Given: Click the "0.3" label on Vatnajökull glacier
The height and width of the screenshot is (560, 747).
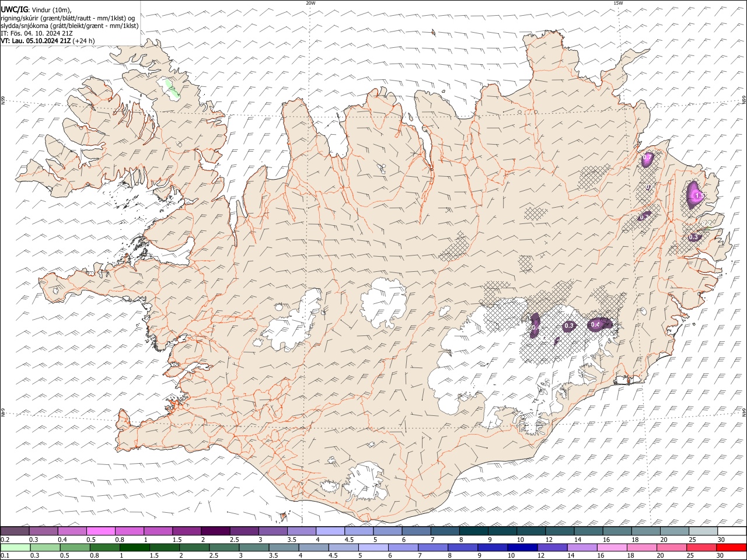Looking at the screenshot, I should (569, 325).
